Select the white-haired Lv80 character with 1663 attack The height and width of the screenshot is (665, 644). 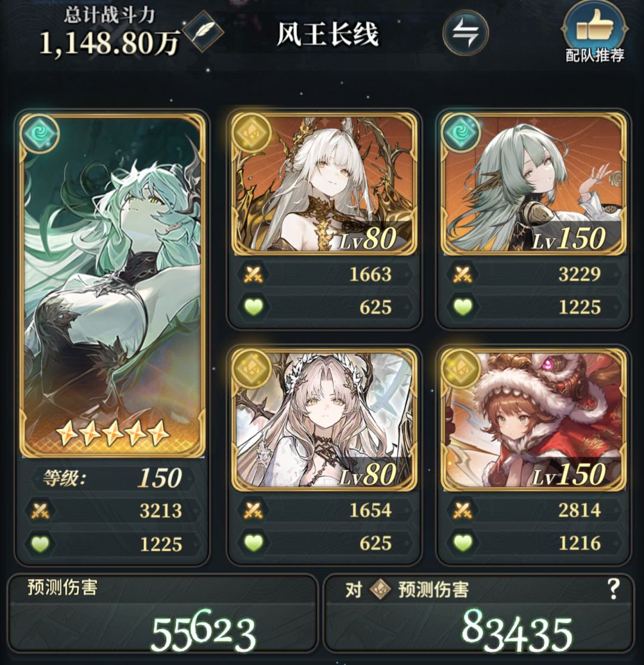tap(324, 184)
